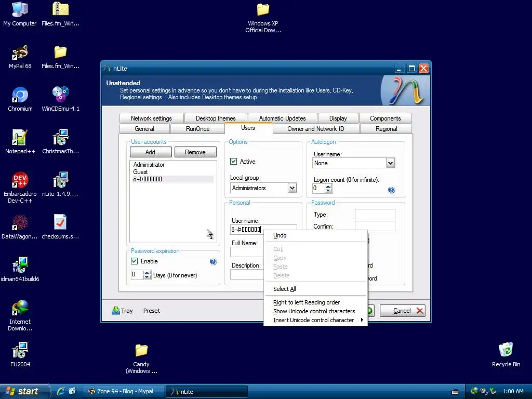Click the Personal User name field
This screenshot has height=399, width=532.
263,229
